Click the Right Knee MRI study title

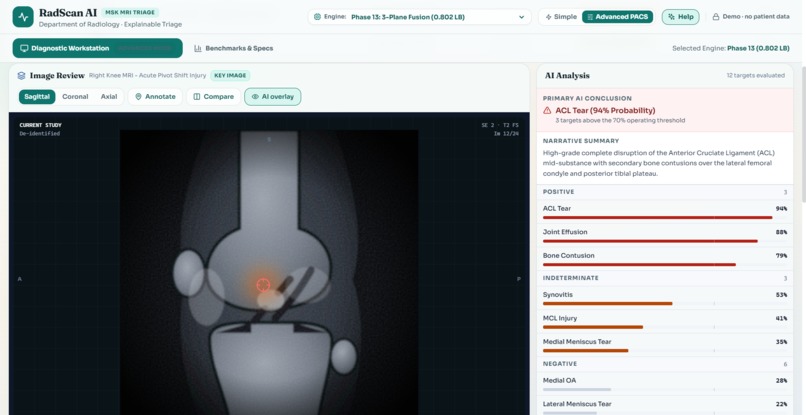[148, 76]
